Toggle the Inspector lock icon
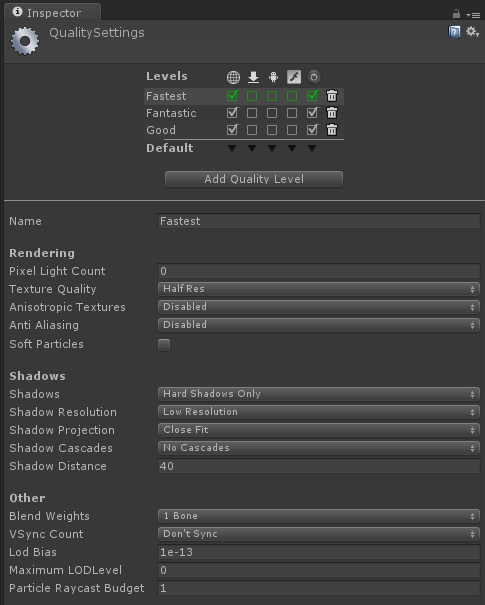 456,14
